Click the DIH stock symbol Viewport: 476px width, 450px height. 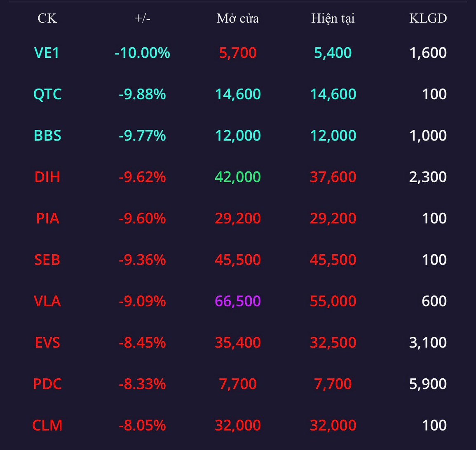pyautogui.click(x=47, y=177)
